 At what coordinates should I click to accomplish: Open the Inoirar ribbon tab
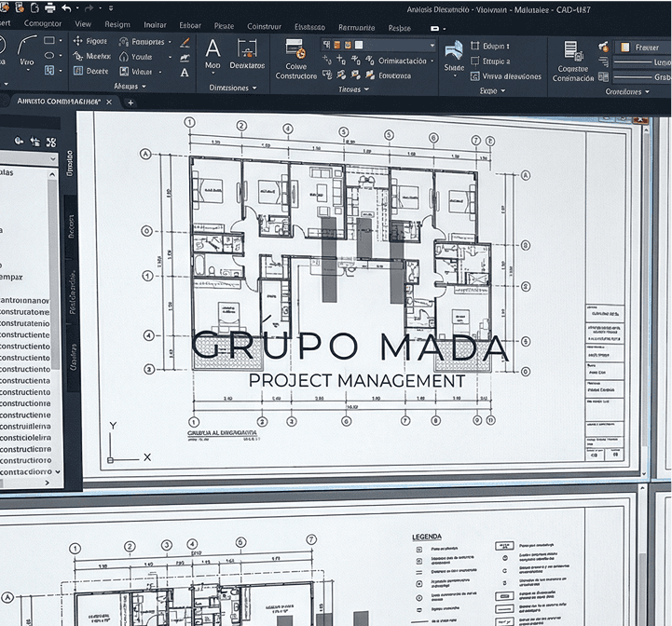point(155,25)
